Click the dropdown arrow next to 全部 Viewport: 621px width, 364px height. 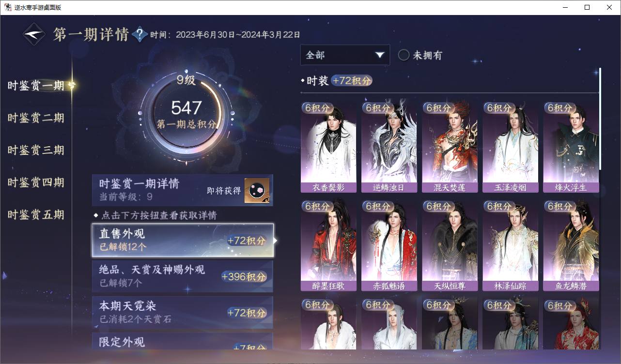coord(380,55)
